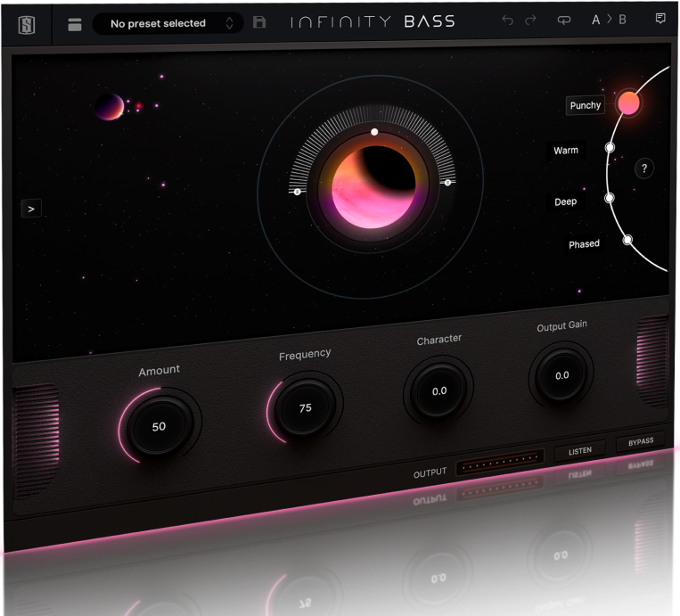Click the Slate Digital logo icon

[x=27, y=23]
